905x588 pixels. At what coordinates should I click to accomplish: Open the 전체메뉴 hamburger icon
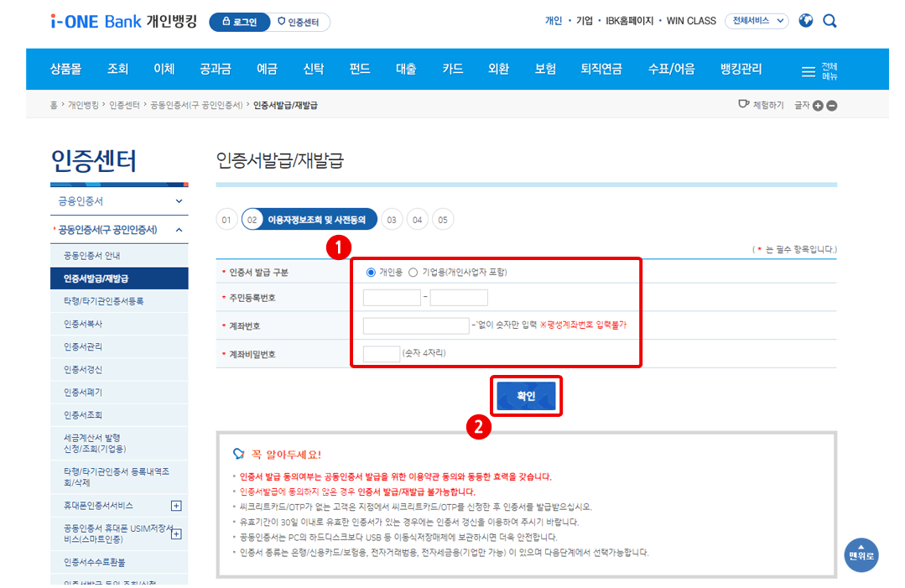coord(808,71)
